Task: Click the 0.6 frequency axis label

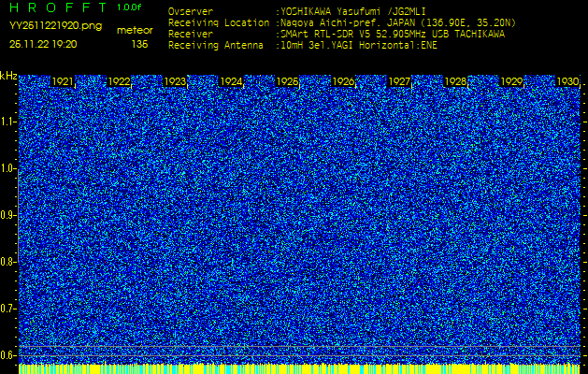Action: tap(7, 355)
